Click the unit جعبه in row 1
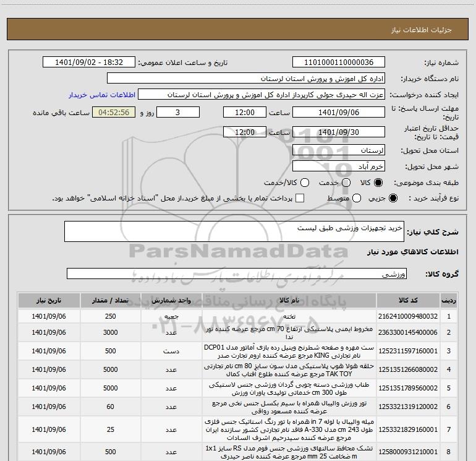 (171, 316)
